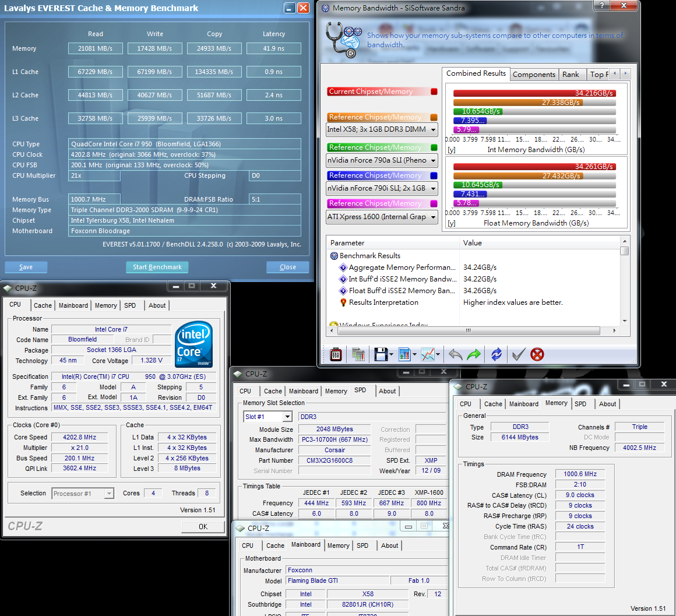Click the blue Reference Chipset/Memory color swatch

434,175
